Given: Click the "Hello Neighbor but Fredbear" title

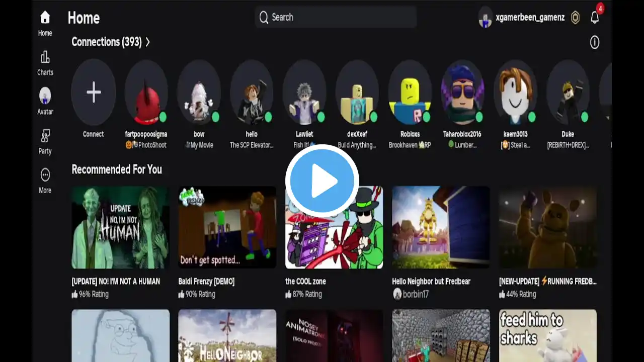Looking at the screenshot, I should pyautogui.click(x=431, y=282).
